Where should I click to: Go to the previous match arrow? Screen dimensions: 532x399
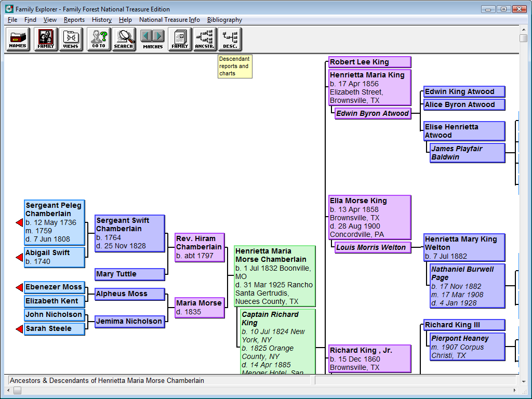pyautogui.click(x=147, y=36)
